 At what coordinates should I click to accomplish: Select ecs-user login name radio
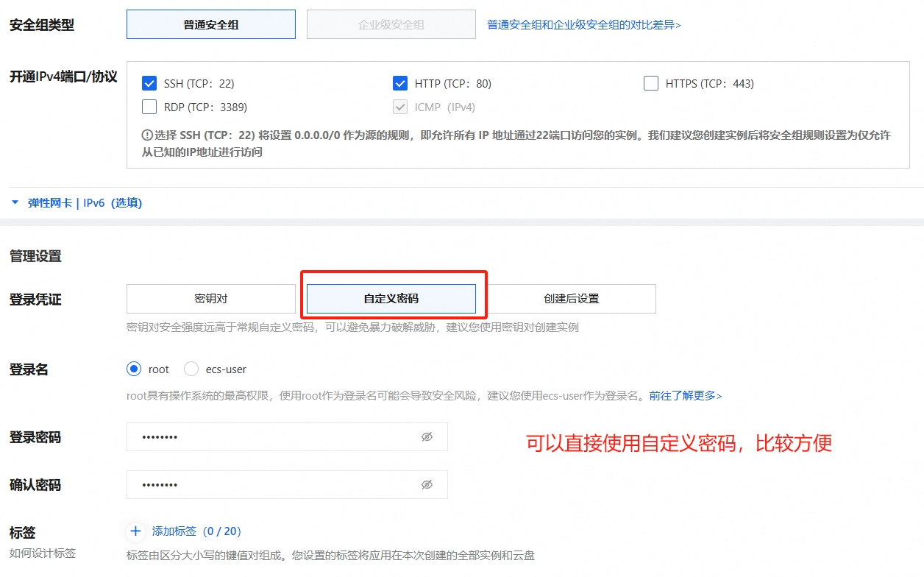tap(191, 369)
